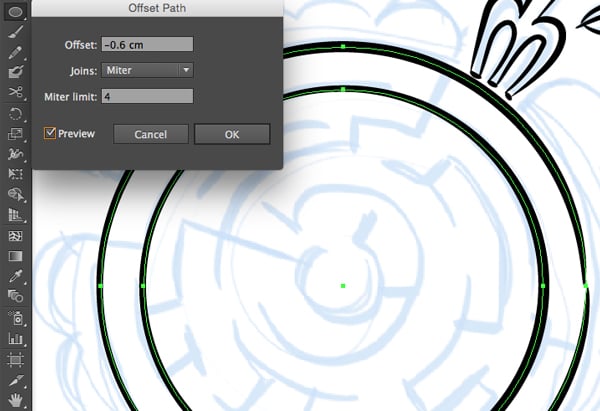Select the Artboard tool

click(15, 360)
